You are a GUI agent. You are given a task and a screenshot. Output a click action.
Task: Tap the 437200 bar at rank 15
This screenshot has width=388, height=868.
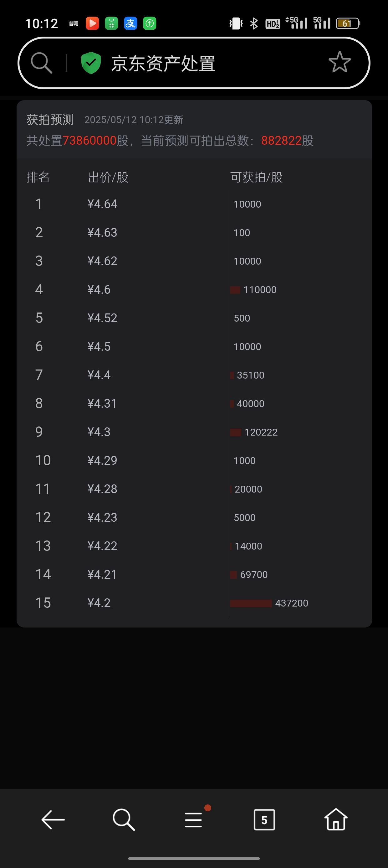point(269,603)
